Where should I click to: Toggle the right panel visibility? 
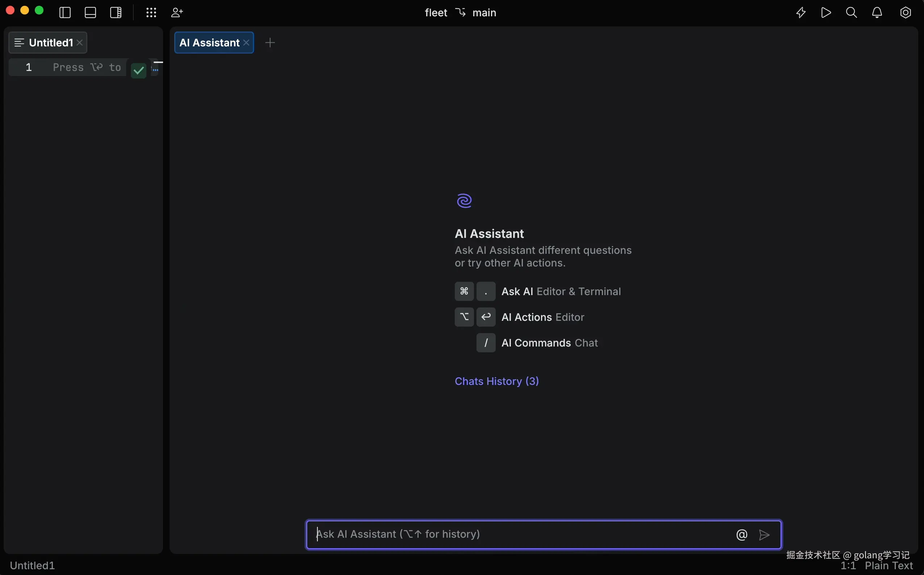click(x=116, y=13)
